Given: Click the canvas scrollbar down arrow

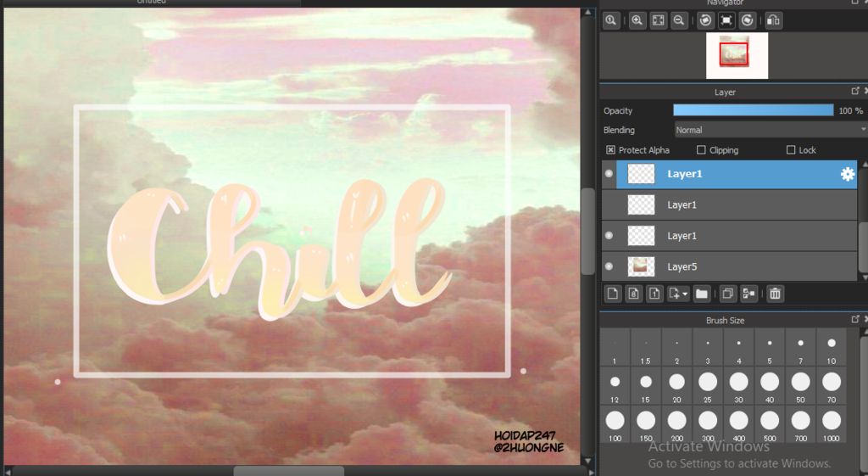Looking at the screenshot, I should 588,461.
